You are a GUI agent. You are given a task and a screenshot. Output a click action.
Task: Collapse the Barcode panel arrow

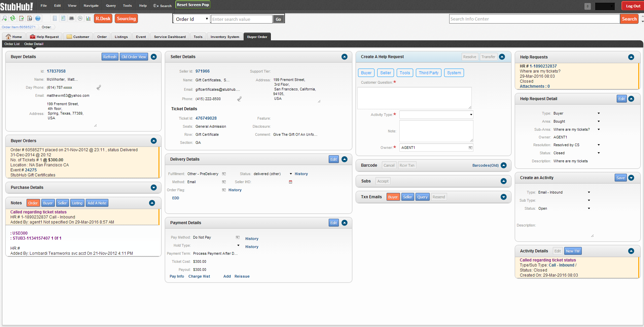pyautogui.click(x=504, y=165)
